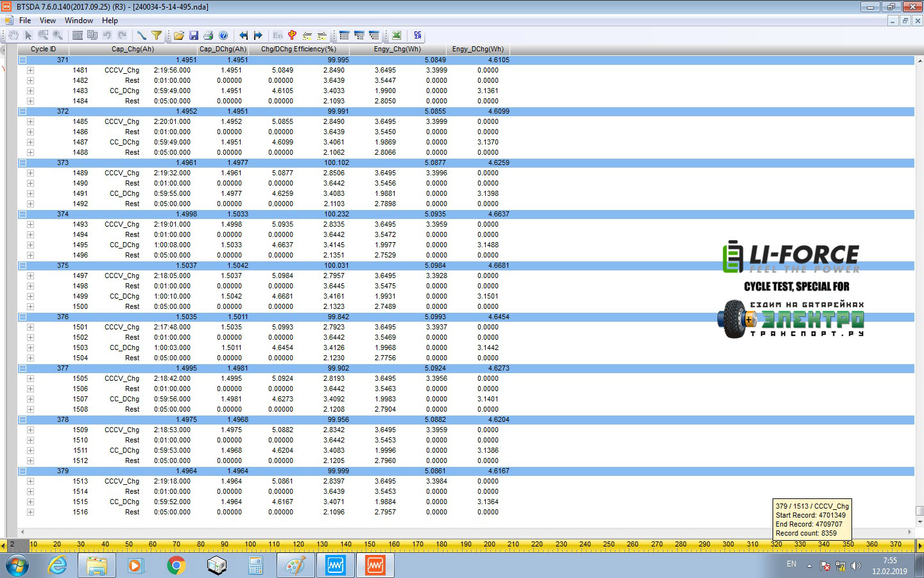
Task: Open the Windows Start menu
Action: pyautogui.click(x=17, y=566)
